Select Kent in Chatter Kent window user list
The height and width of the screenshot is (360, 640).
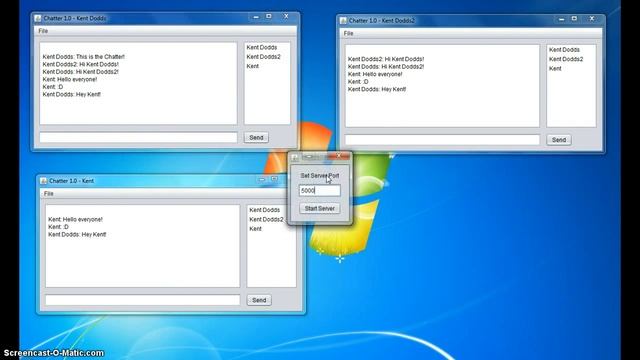coord(256,229)
